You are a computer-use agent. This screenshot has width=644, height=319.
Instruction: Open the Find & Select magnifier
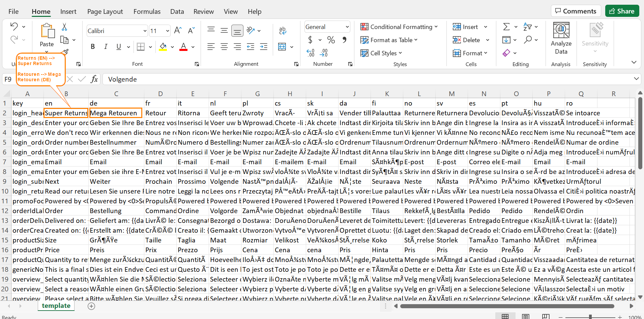[x=528, y=40]
